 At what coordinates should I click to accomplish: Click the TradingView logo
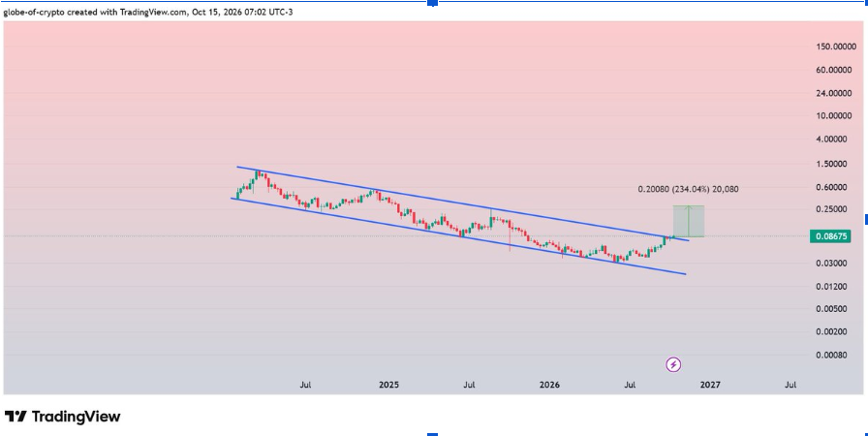pyautogui.click(x=63, y=417)
